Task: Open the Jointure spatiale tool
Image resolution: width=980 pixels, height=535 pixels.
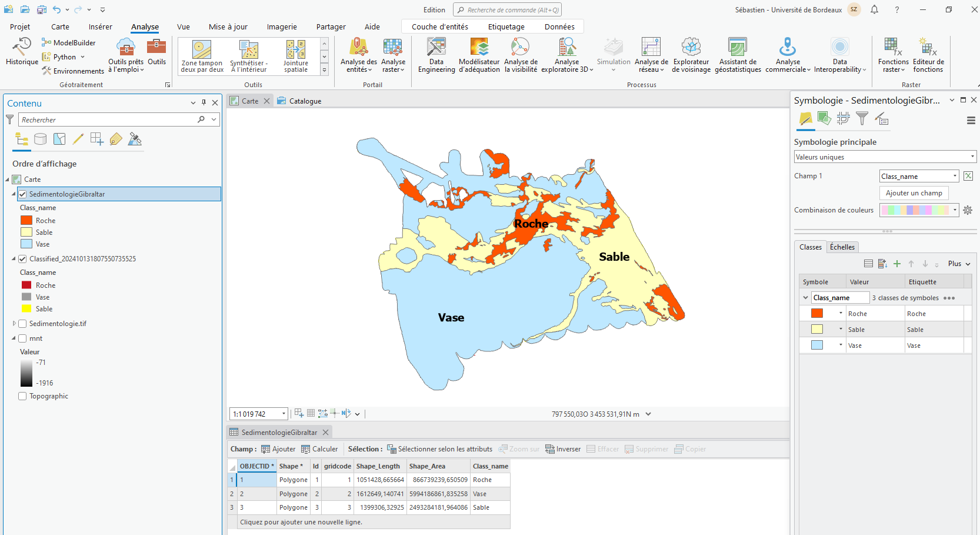Action: (x=295, y=57)
